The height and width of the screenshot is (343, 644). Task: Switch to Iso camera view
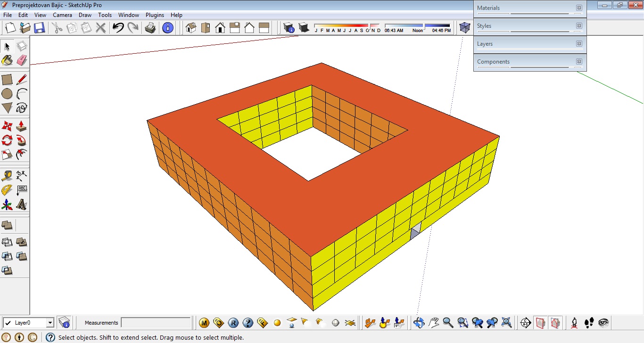pos(191,28)
